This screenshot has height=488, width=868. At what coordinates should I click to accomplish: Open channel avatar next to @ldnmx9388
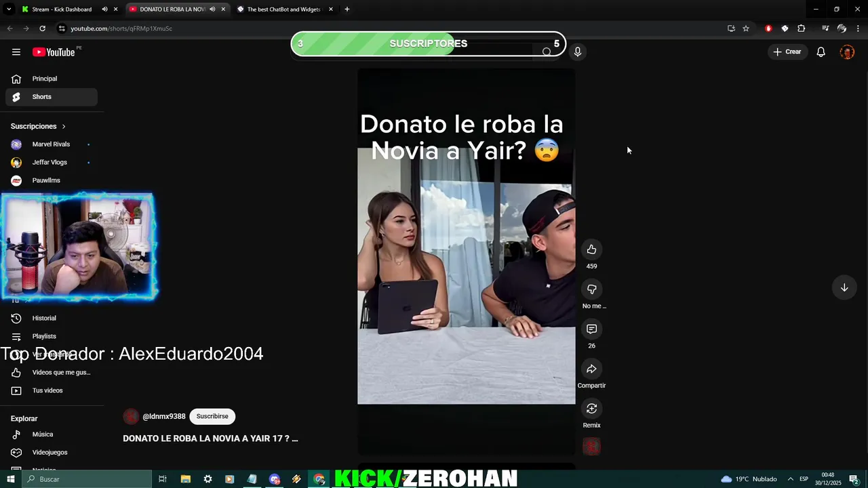(x=131, y=416)
